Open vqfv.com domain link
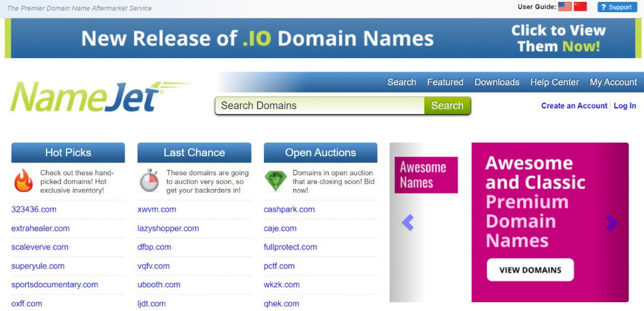The image size is (644, 311). point(153,266)
